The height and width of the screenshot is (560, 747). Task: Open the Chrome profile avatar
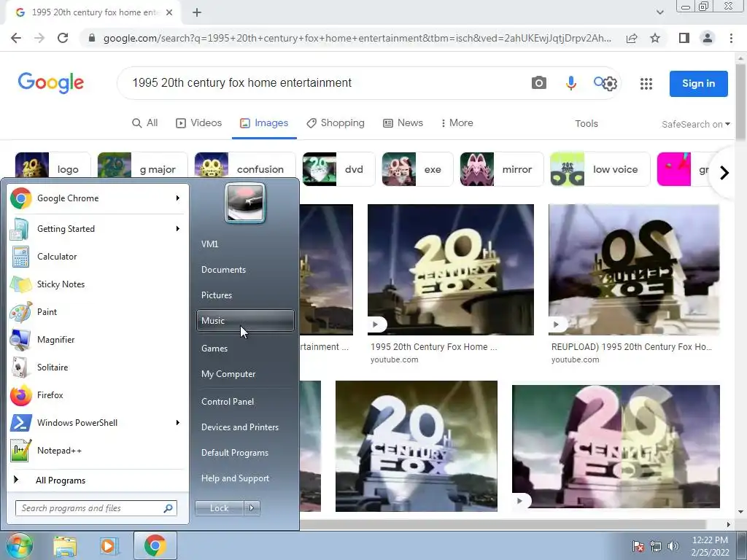(708, 38)
